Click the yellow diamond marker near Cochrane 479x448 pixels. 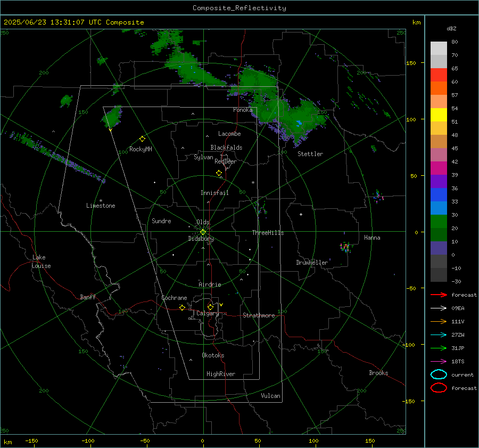(182, 308)
